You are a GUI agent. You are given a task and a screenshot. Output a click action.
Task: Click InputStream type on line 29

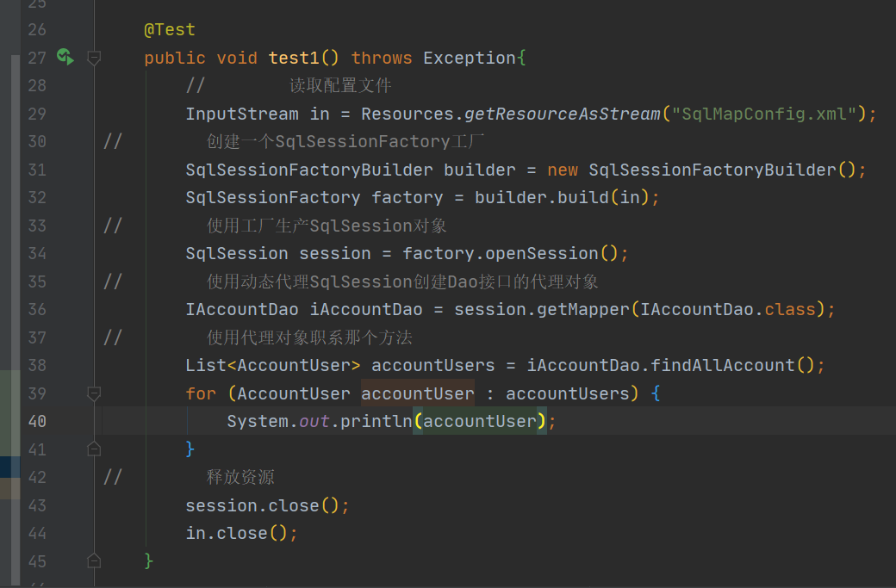tap(242, 114)
